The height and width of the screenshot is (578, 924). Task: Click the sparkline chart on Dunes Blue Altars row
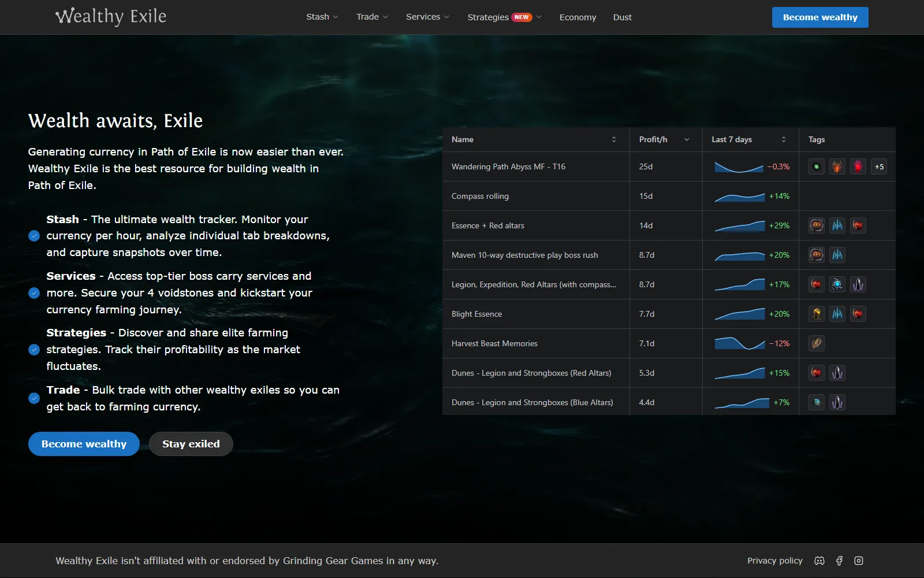[742, 402]
